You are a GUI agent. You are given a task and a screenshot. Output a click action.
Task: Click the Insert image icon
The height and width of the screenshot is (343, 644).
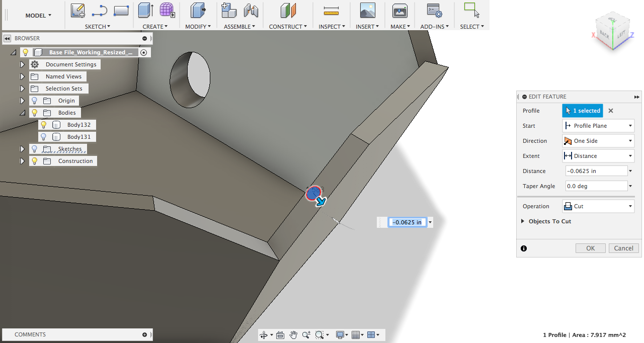click(368, 10)
